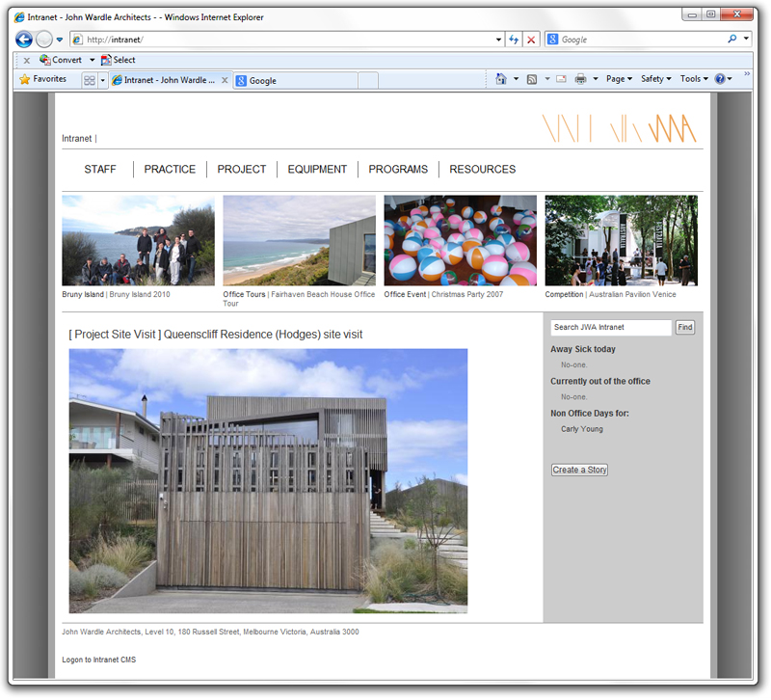Click the Forward navigation arrow
The width and height of the screenshot is (771, 700).
tap(44, 39)
